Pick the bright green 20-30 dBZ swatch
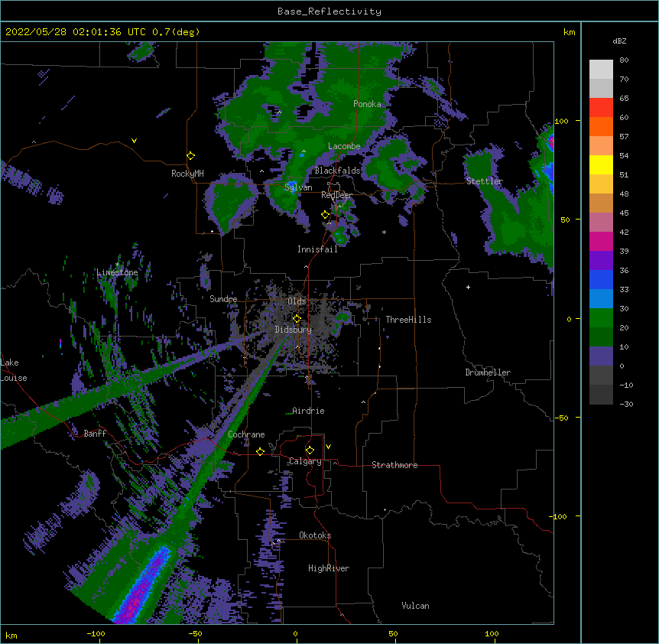659x644 pixels. coord(601,318)
